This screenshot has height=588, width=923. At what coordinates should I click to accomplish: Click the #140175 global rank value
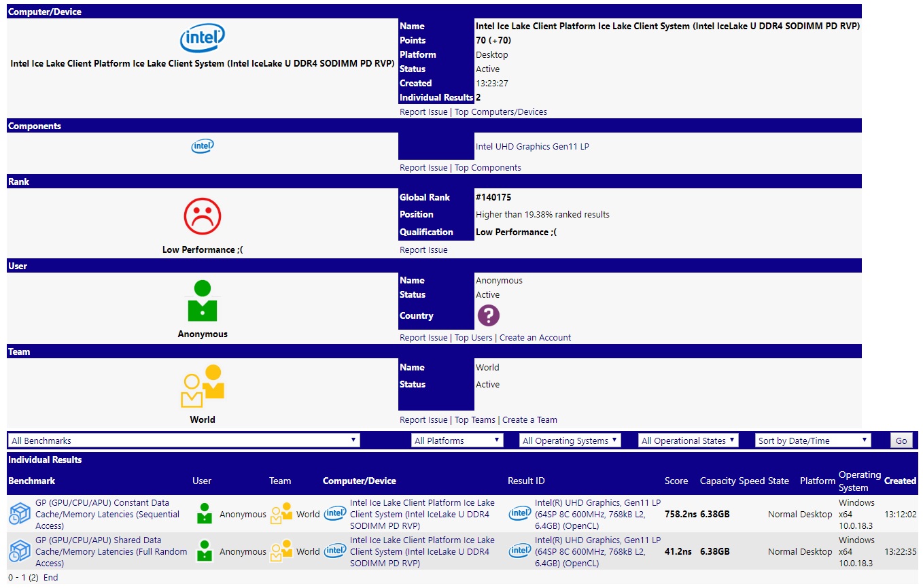pos(493,198)
